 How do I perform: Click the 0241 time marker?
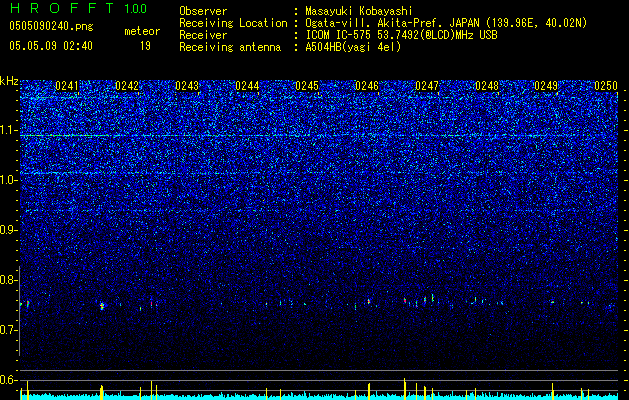[67, 86]
